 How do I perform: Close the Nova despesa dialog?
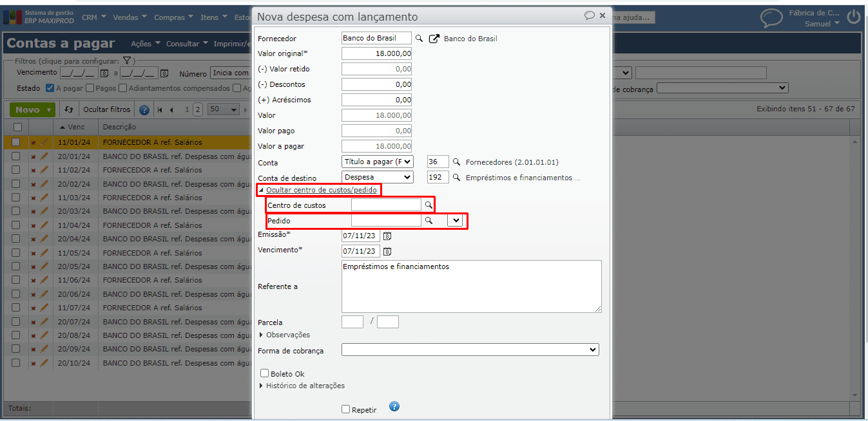pos(603,15)
